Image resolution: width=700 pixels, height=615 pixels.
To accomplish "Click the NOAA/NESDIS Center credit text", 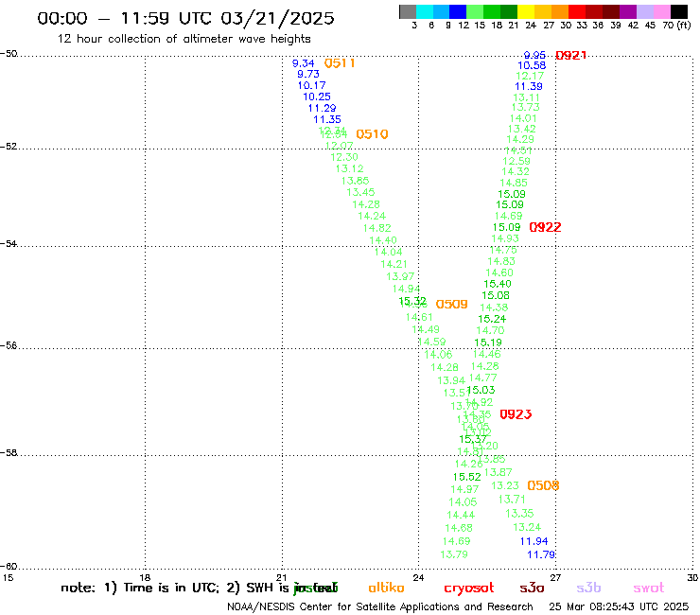I will (x=380, y=607).
